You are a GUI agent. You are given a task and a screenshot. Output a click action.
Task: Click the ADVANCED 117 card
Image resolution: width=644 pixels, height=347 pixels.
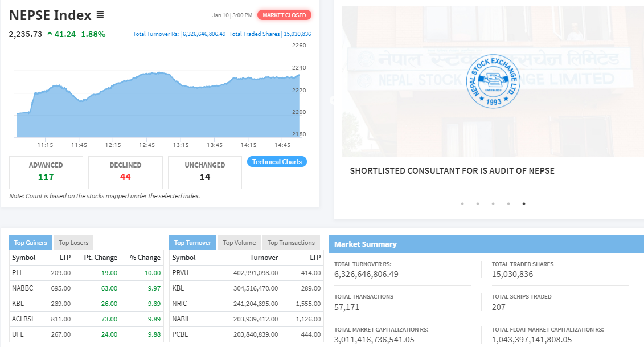[x=46, y=172]
